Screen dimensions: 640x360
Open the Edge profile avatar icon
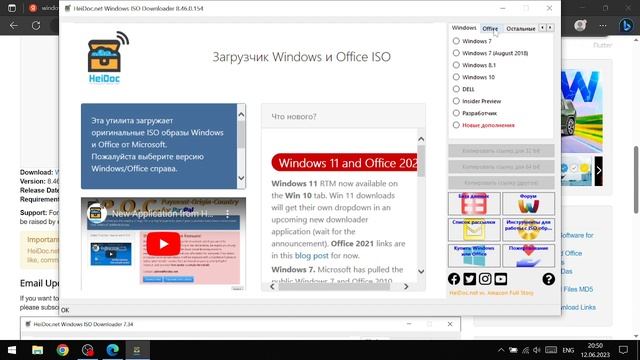tap(580, 25)
